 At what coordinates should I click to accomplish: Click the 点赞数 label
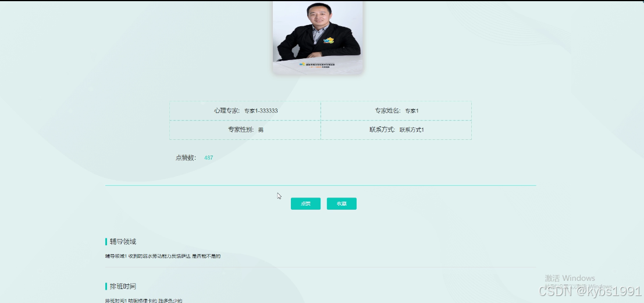(x=186, y=157)
